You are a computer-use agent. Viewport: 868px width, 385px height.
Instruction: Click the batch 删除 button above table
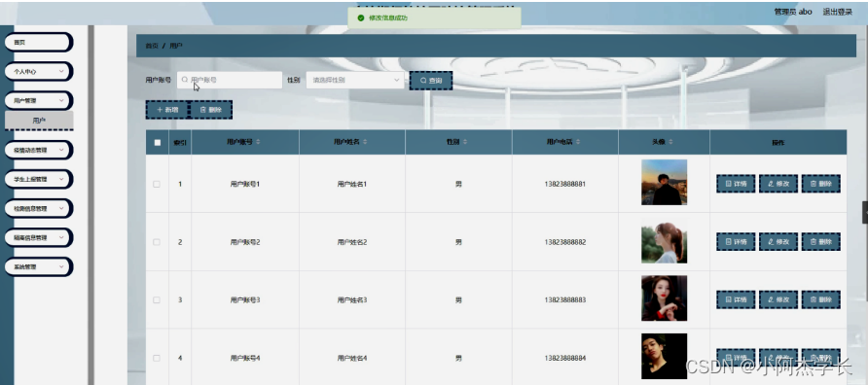click(x=211, y=110)
